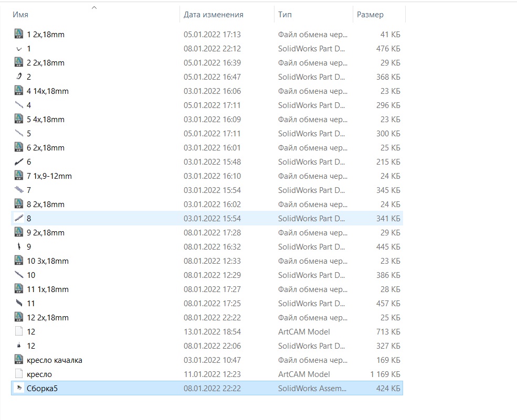Screen dimensions: 517x420
Task: Click the icon of '7 1x,9-12mm' file
Action: point(19,175)
